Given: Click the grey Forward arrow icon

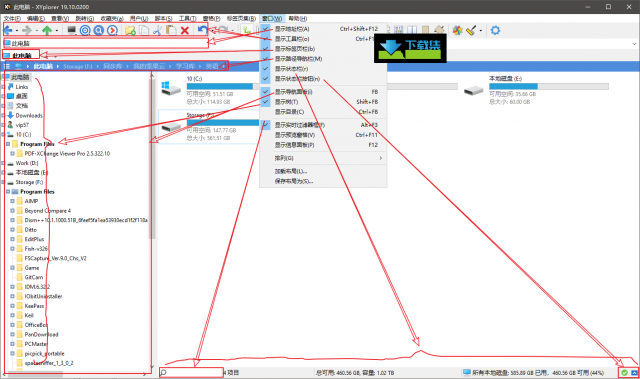Looking at the screenshot, I should (x=27, y=30).
